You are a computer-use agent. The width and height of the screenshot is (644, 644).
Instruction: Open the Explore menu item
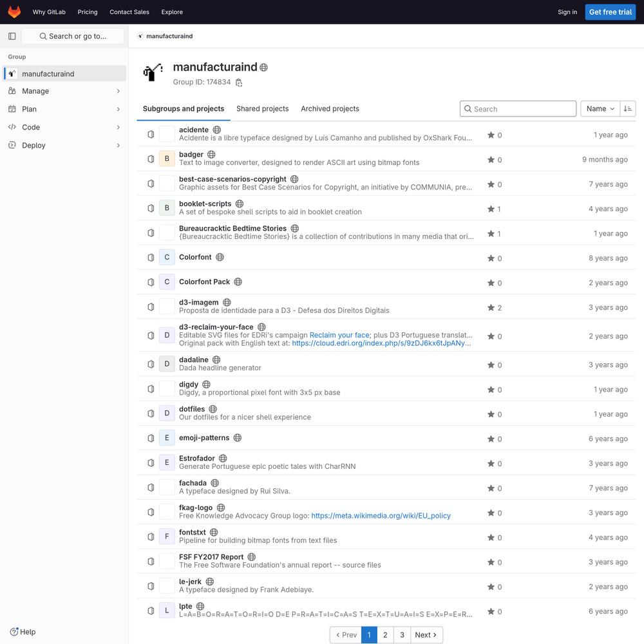[172, 12]
